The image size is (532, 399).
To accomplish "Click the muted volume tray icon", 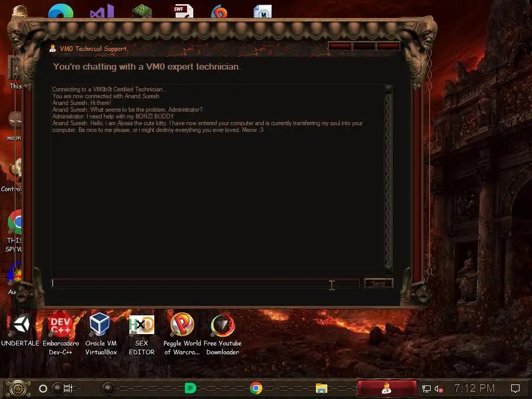I will [x=438, y=389].
